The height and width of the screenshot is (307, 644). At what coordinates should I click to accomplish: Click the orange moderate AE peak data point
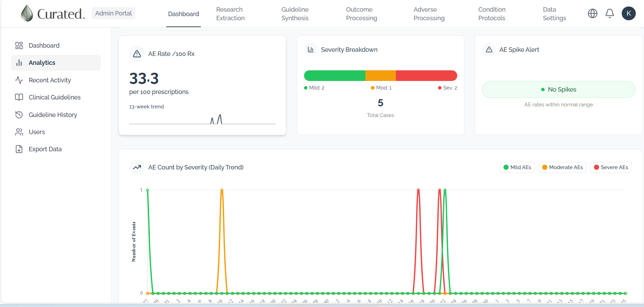pyautogui.click(x=222, y=190)
